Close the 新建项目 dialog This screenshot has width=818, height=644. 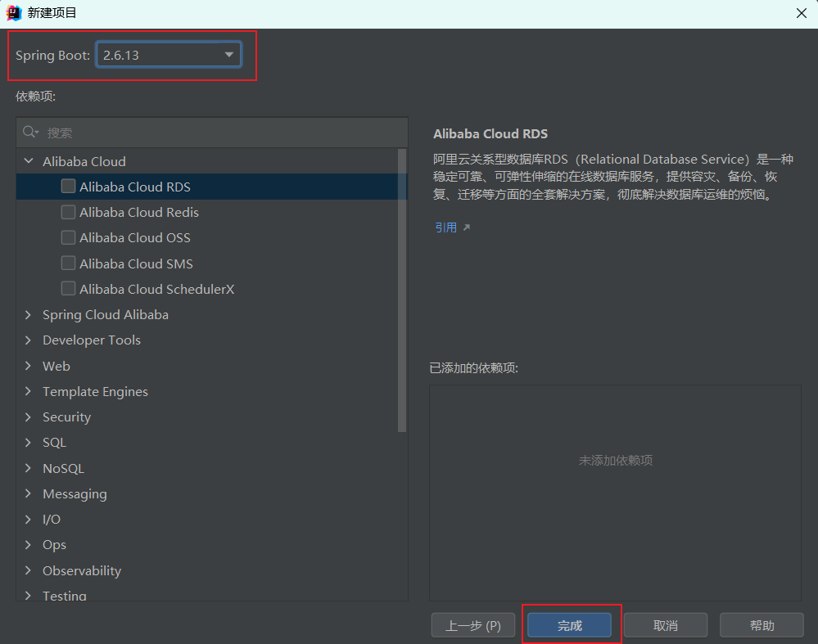pyautogui.click(x=802, y=13)
